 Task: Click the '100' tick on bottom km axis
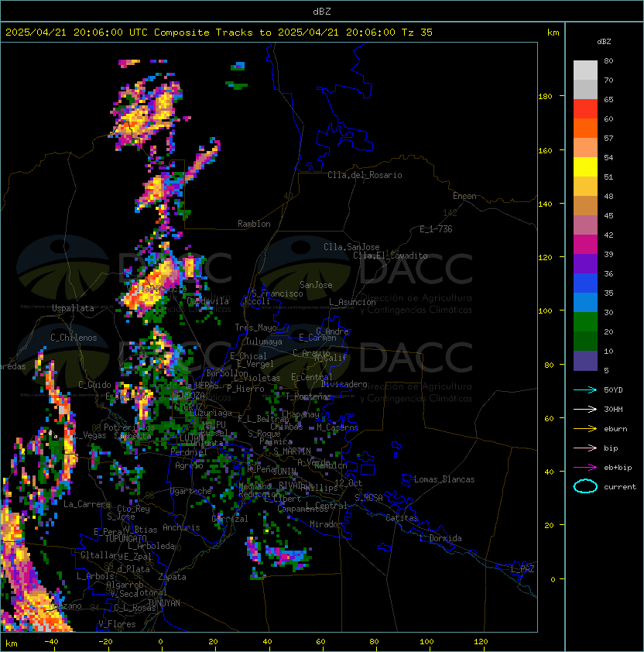click(x=426, y=642)
